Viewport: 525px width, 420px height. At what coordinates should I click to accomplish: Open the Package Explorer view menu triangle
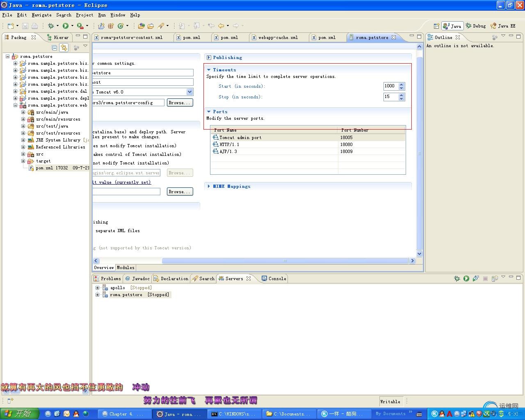click(85, 46)
